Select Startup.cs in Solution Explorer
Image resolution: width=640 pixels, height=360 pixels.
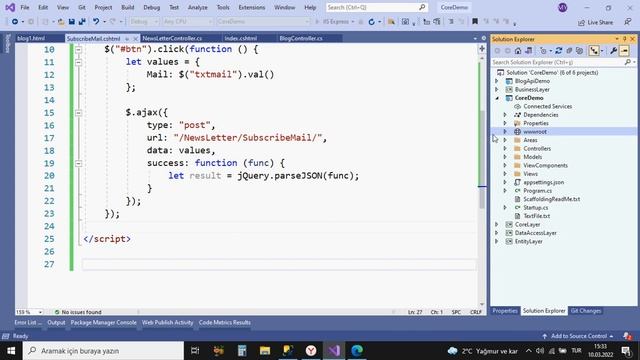536,208
